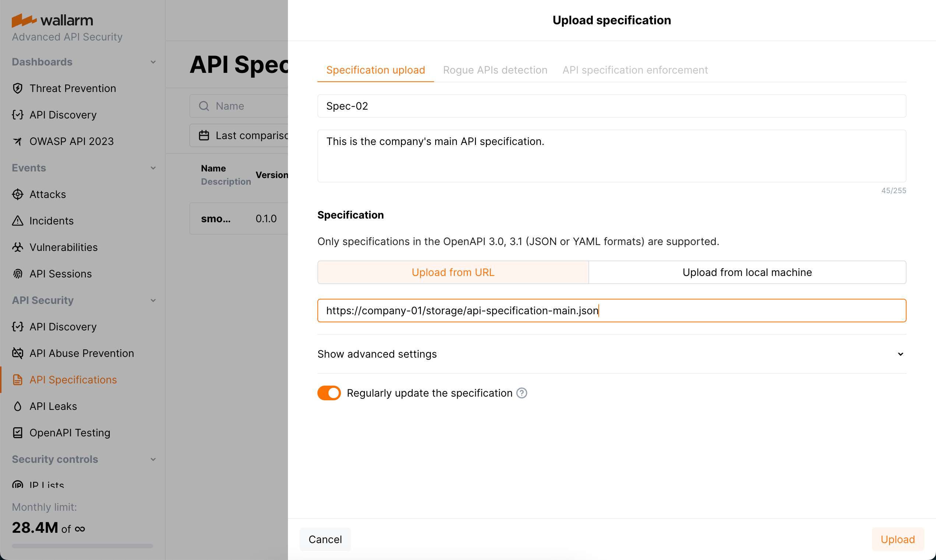Viewport: 936px width, 560px height.
Task: Edit the specification URL field
Action: [612, 310]
